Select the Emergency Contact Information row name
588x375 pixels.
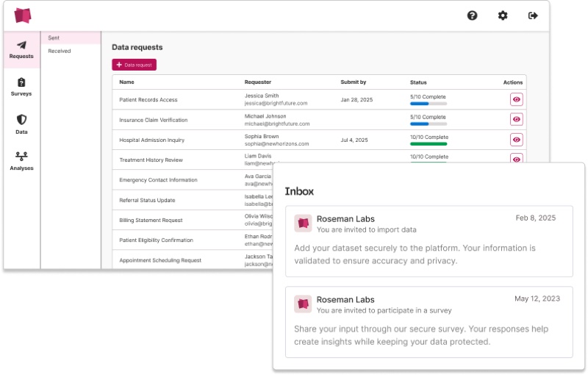[158, 180]
